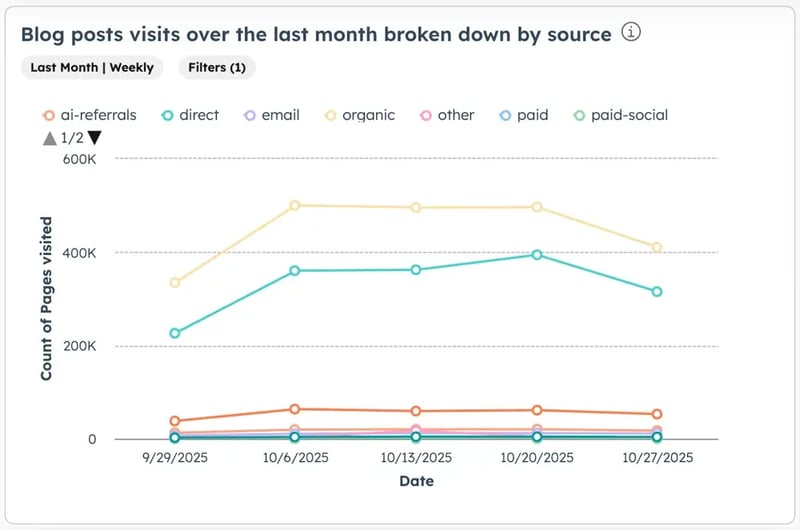800x530 pixels.
Task: Select organic data point at 10/6/2025
Action: pos(294,205)
